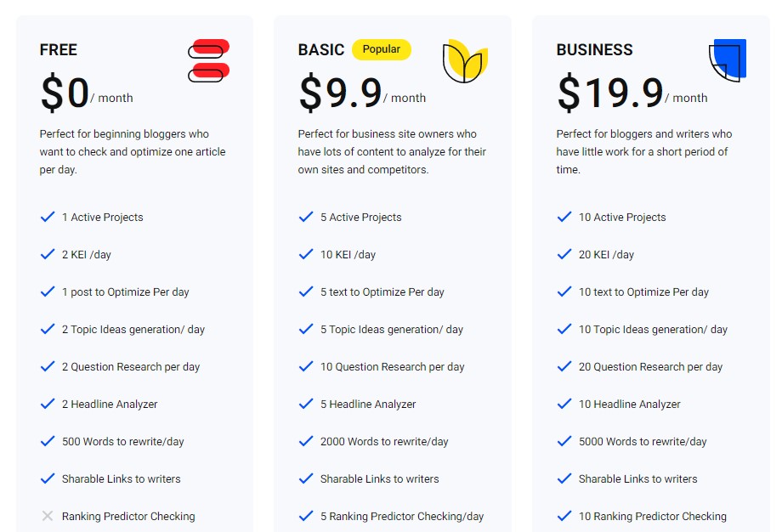Click the $0 / month price
The width and height of the screenshot is (782, 532).
(87, 93)
